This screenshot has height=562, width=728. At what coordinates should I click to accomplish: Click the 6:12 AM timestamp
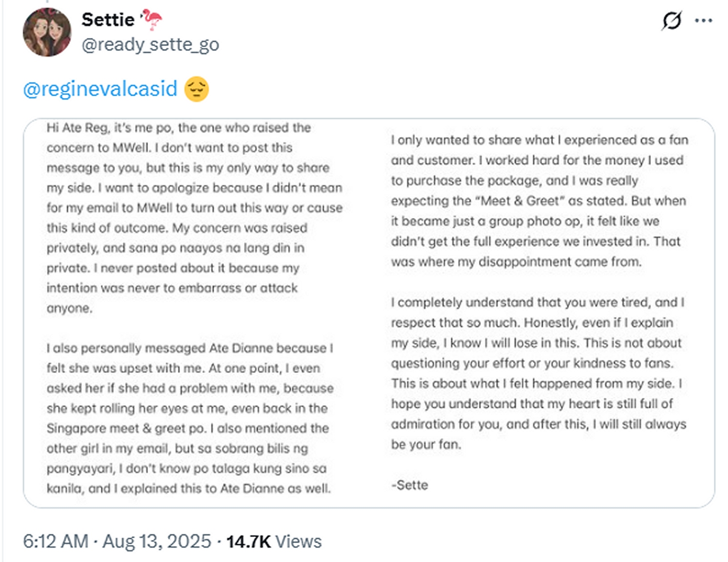pos(56,541)
